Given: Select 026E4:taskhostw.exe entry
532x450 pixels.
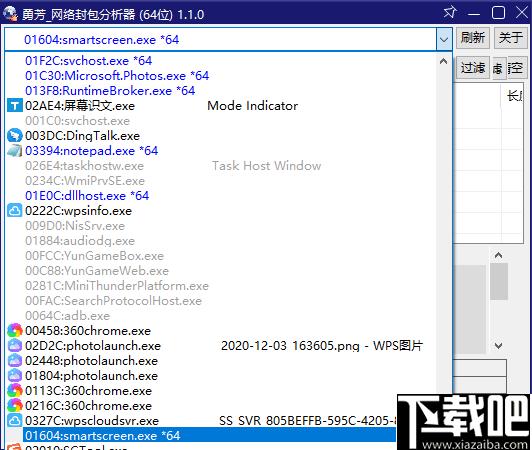Looking at the screenshot, I should coord(221,165).
